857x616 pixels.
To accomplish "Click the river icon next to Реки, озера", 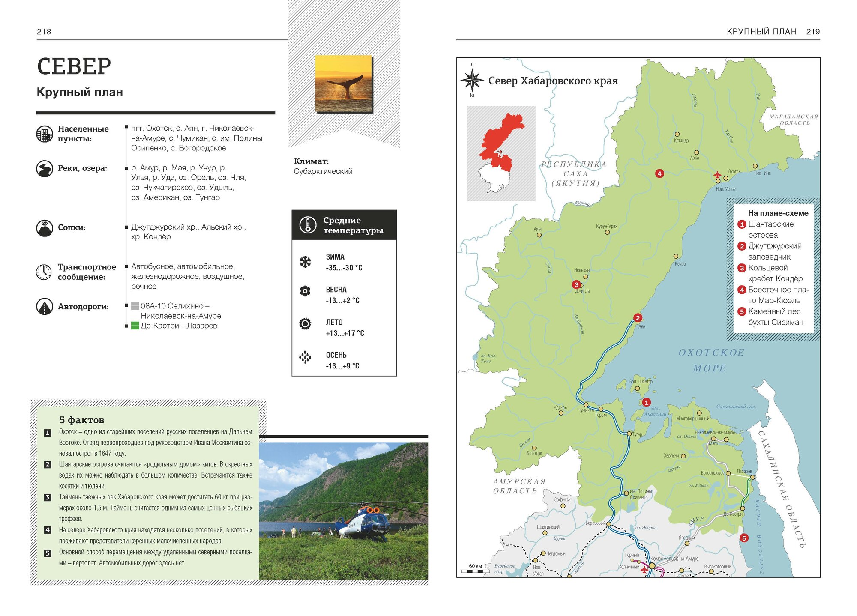I will tap(45, 169).
